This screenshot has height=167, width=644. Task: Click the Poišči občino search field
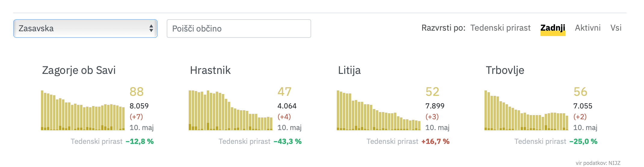[239, 29]
